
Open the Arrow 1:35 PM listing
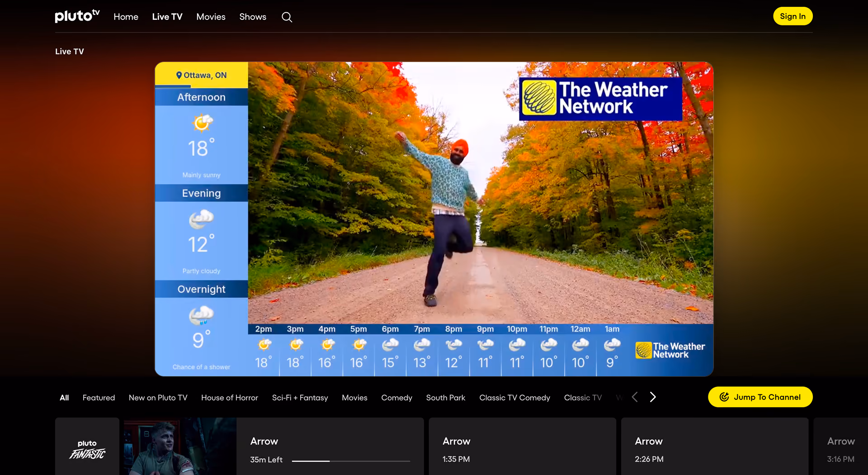tap(522, 446)
